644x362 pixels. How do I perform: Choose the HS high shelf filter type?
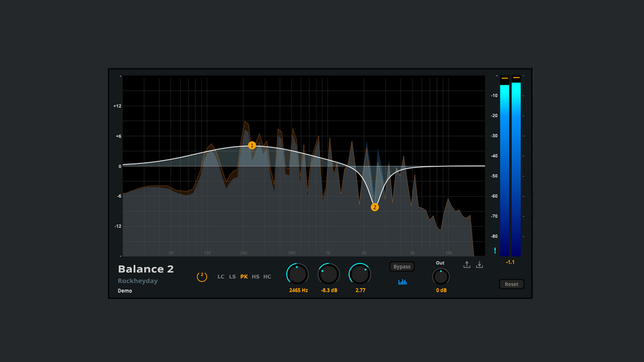(x=256, y=277)
